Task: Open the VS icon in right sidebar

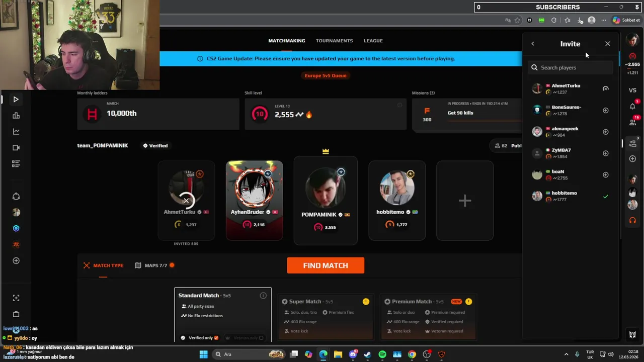Action: tap(632, 90)
